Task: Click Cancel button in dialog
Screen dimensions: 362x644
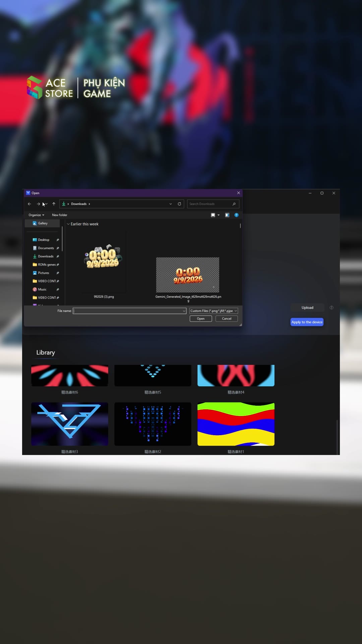Action: click(x=227, y=319)
